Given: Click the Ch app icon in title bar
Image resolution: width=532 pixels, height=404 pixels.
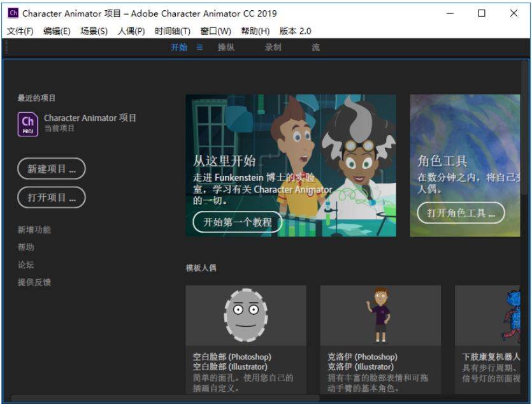Looking at the screenshot, I should tap(13, 13).
